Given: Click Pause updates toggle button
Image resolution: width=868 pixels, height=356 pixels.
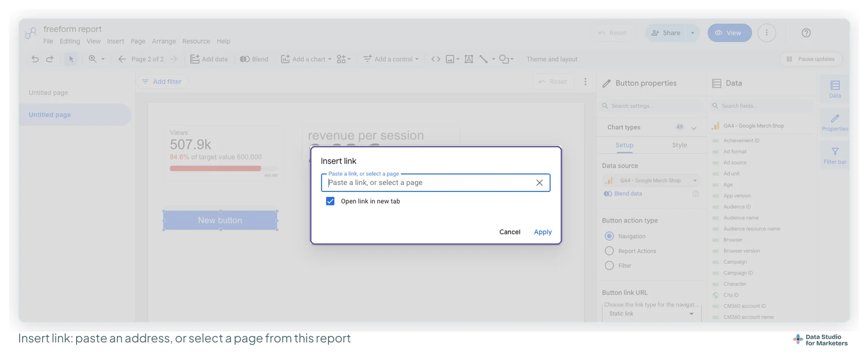Looking at the screenshot, I should pyautogui.click(x=811, y=59).
